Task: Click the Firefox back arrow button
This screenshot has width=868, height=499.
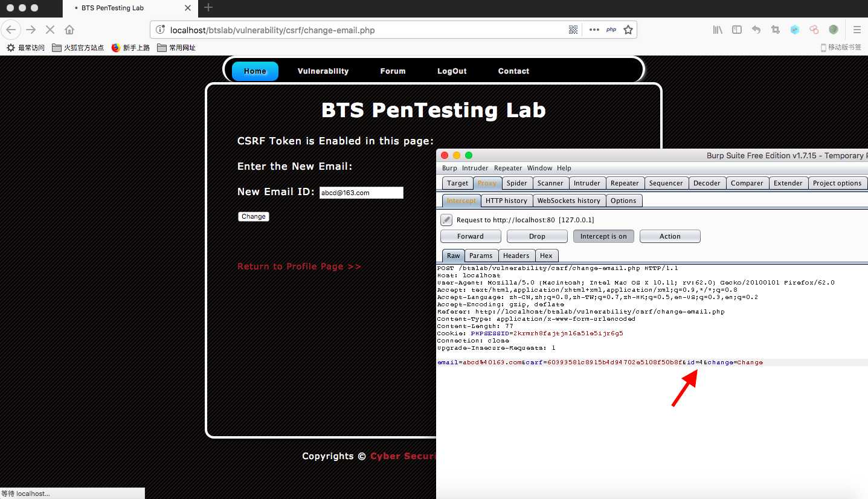Action: (x=11, y=30)
